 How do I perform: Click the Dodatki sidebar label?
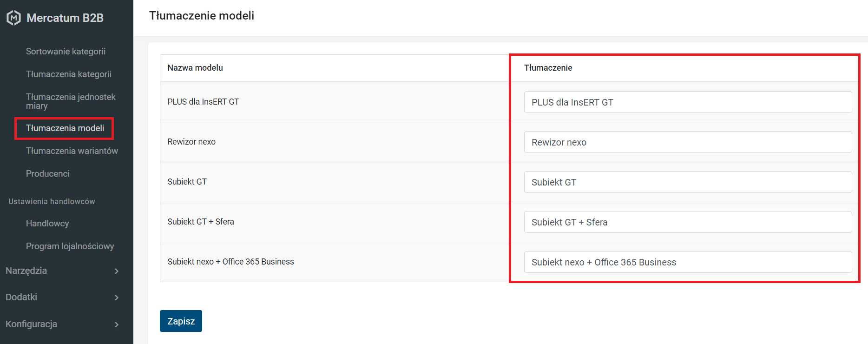(x=21, y=297)
